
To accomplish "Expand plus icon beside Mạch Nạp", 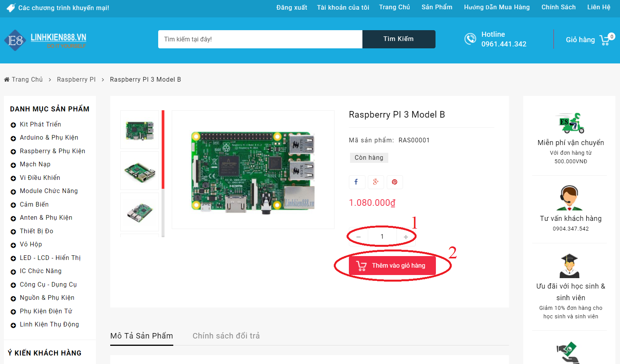I will click(13, 165).
